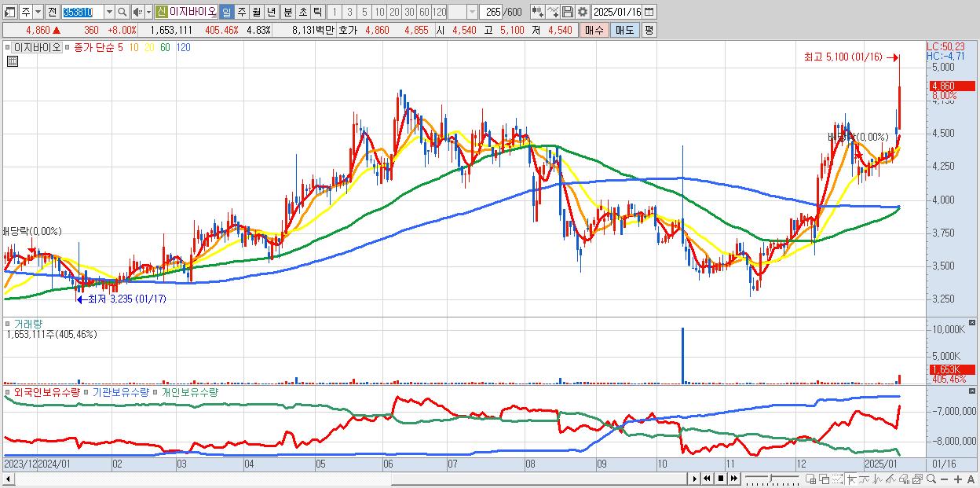The image size is (980, 488).
Task: Click the 3D volume bar icon
Action: tap(905, 479)
